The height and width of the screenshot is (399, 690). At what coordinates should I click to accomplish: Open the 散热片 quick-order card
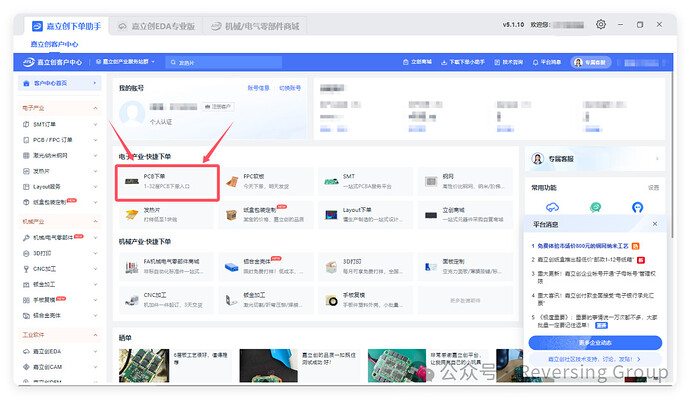point(166,215)
